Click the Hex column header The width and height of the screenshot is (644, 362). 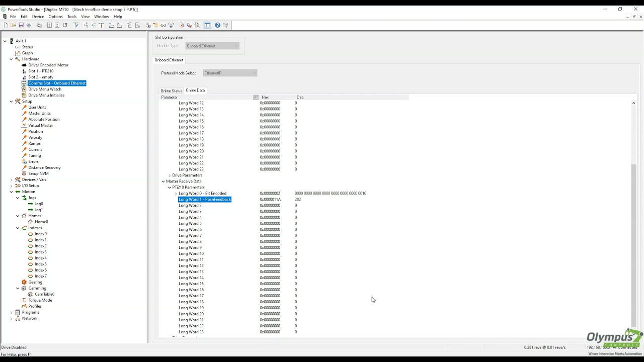pyautogui.click(x=277, y=98)
